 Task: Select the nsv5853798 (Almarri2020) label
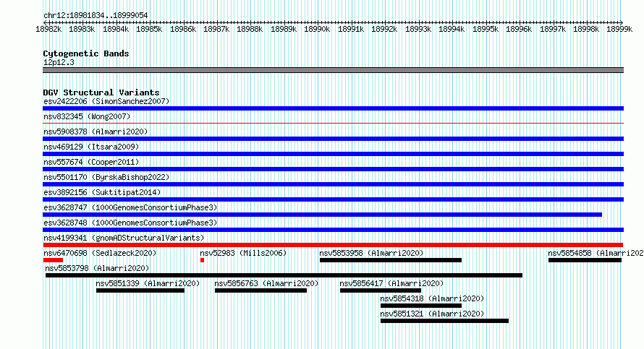98,268
